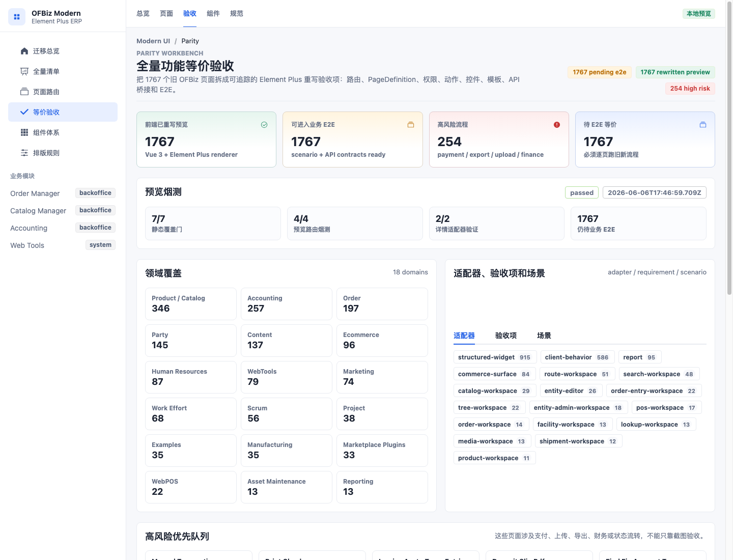Switch to the 总览 top tab
This screenshot has height=560, width=733.
143,14
